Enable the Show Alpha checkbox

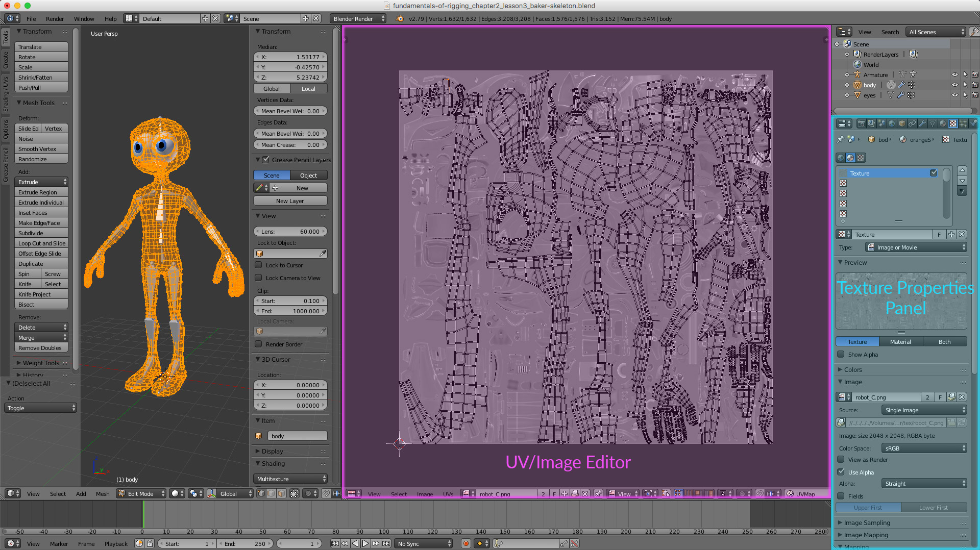[841, 354]
